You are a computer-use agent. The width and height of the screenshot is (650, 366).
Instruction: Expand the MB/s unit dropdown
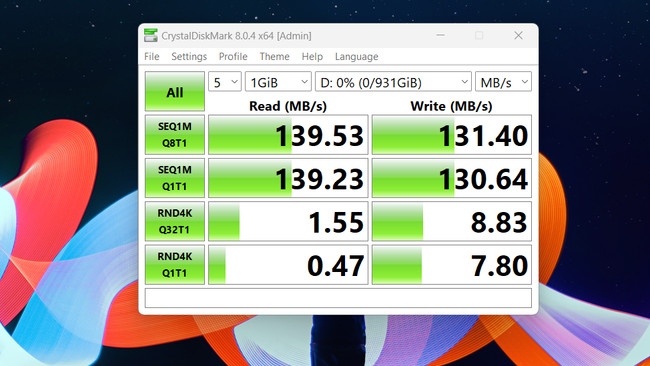click(503, 82)
